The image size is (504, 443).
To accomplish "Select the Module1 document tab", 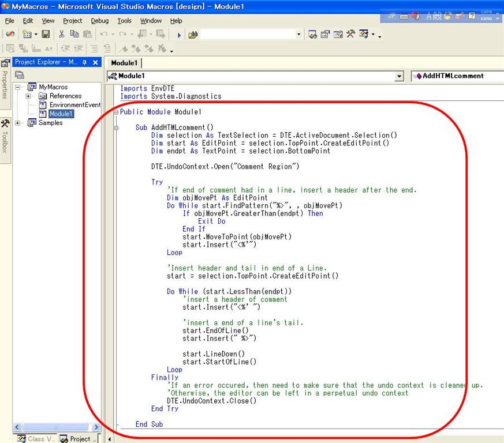I will pos(124,63).
